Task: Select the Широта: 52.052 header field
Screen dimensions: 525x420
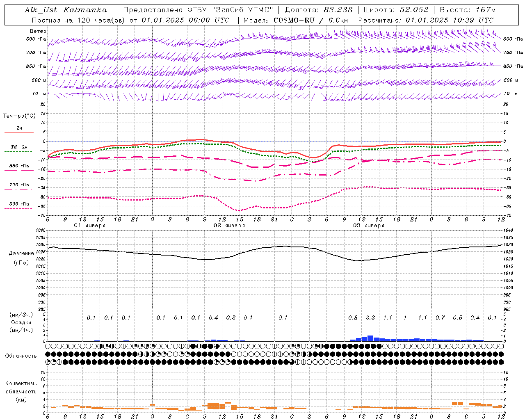Action: pyautogui.click(x=396, y=10)
